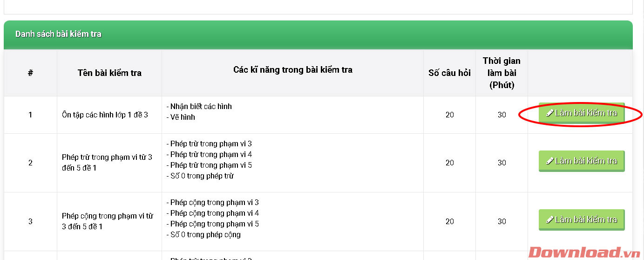The image size is (644, 260).
Task: Click the 'Vẽ hình' skill entry
Action: (x=182, y=117)
